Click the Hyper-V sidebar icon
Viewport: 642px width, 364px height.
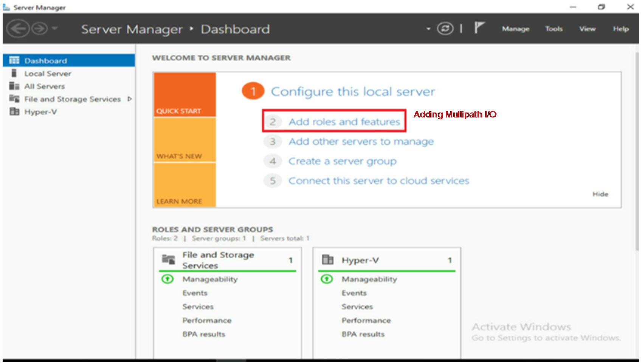tap(14, 111)
